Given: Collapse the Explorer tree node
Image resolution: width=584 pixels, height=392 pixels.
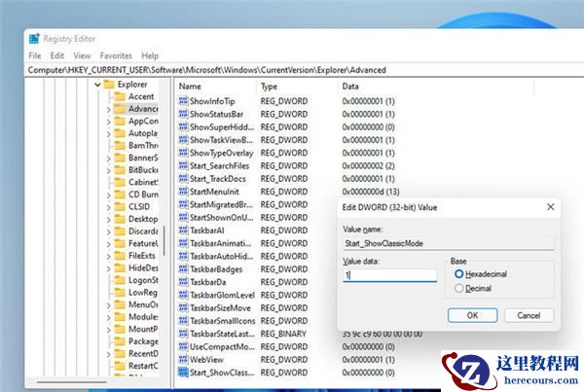Looking at the screenshot, I should [x=97, y=85].
